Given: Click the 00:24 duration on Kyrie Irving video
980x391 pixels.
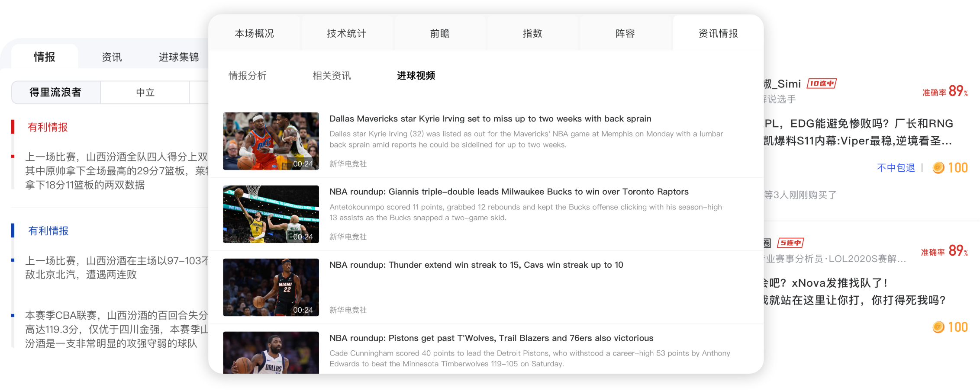Looking at the screenshot, I should tap(303, 164).
